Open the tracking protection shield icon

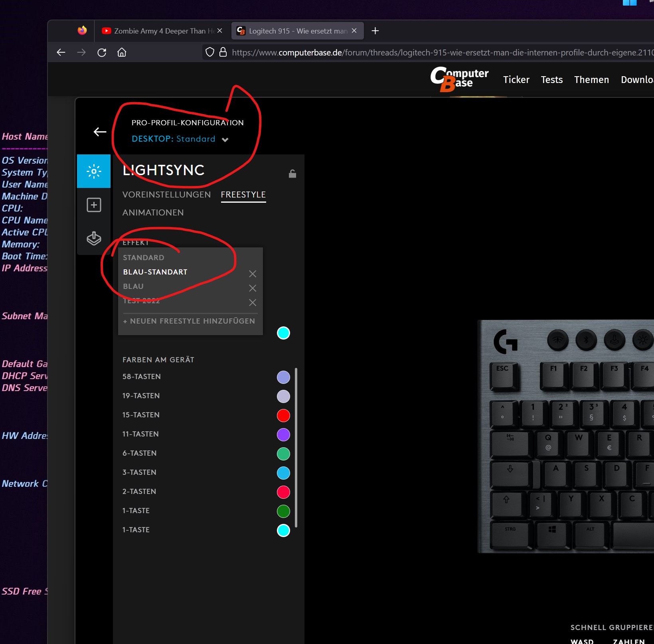[210, 52]
